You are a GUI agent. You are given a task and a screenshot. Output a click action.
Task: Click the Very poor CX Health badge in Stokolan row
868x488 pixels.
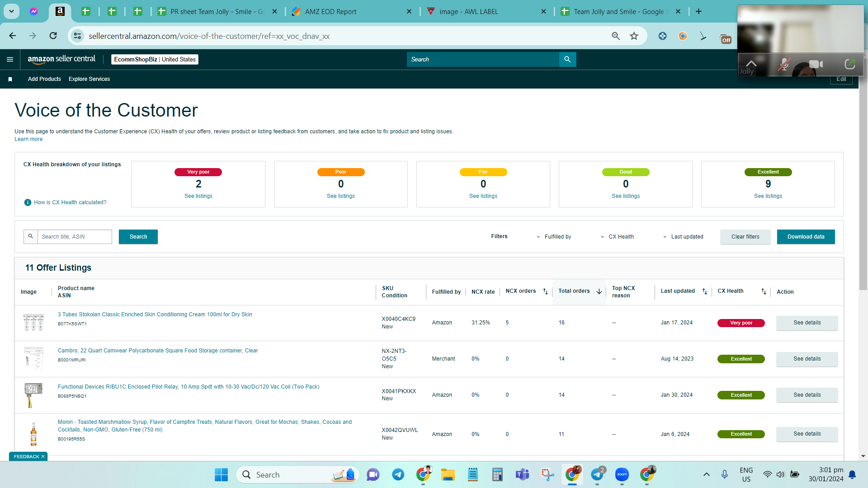741,323
